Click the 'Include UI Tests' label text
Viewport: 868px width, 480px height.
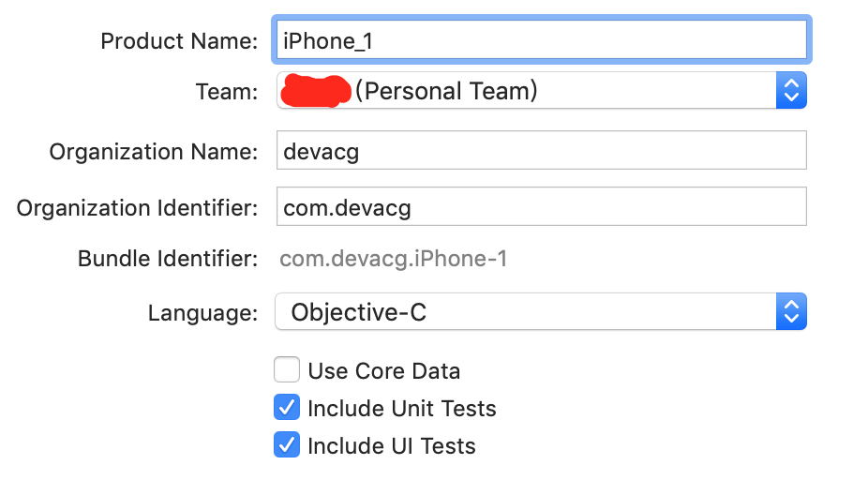(x=391, y=446)
